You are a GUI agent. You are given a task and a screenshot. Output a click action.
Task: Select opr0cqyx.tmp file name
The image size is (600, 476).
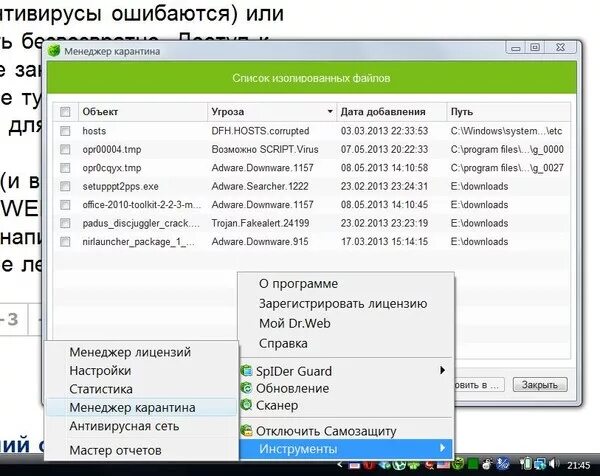click(x=112, y=168)
